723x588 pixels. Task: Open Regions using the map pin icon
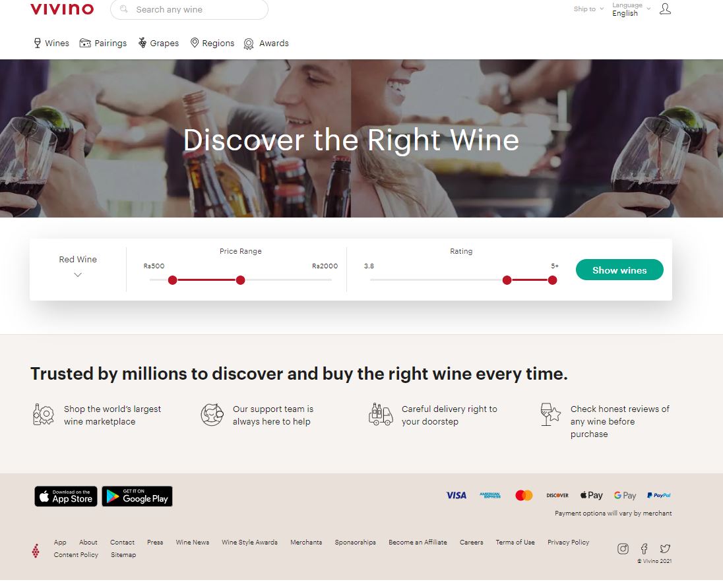(194, 42)
